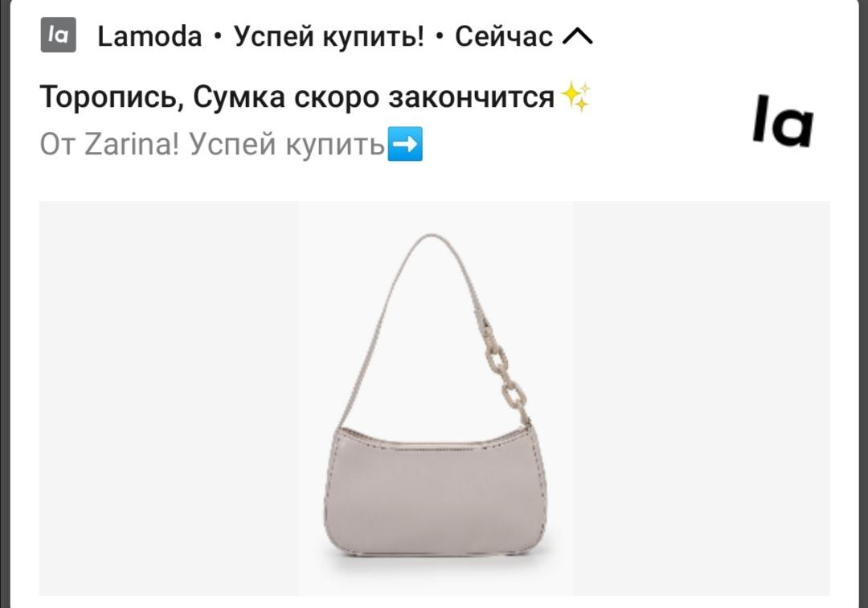Tap the word 'Zarina' in the subtitle

(132, 145)
